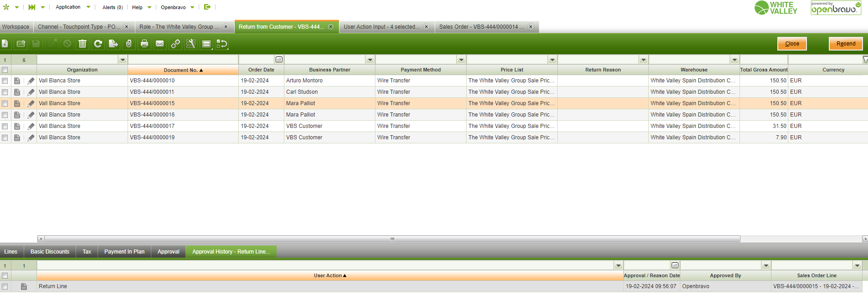Print the record with the printer icon
Image resolution: width=868 pixels, height=305 pixels.
144,44
